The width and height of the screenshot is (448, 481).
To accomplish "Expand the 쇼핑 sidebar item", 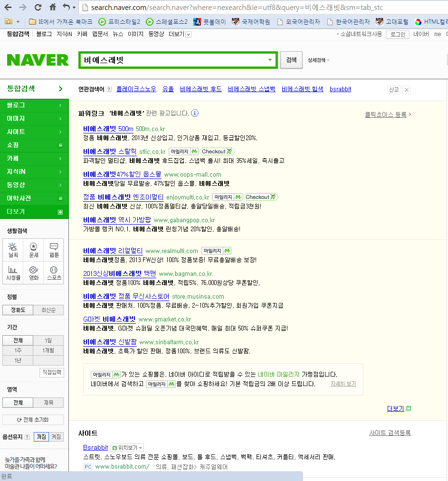I will 34,145.
